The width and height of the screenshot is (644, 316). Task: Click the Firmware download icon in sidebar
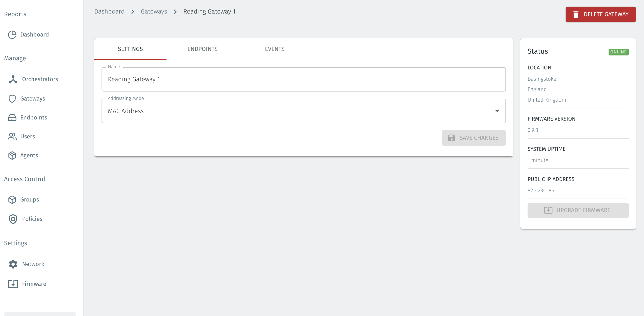pos(13,284)
